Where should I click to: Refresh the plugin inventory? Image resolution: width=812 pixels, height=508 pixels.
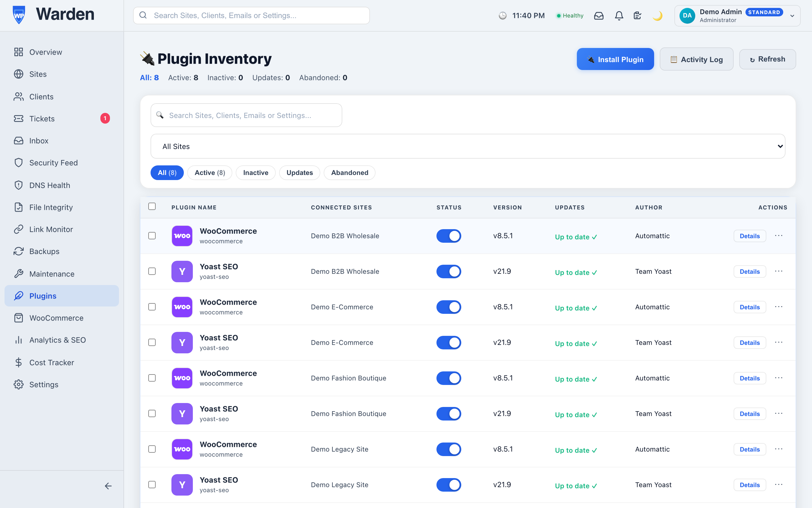(767, 60)
